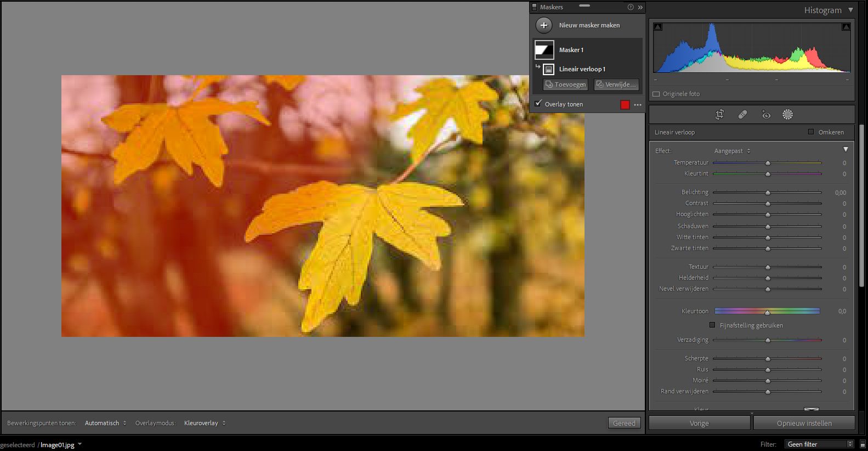The height and width of the screenshot is (451, 868).
Task: Click the Gereed button
Action: pyautogui.click(x=624, y=423)
